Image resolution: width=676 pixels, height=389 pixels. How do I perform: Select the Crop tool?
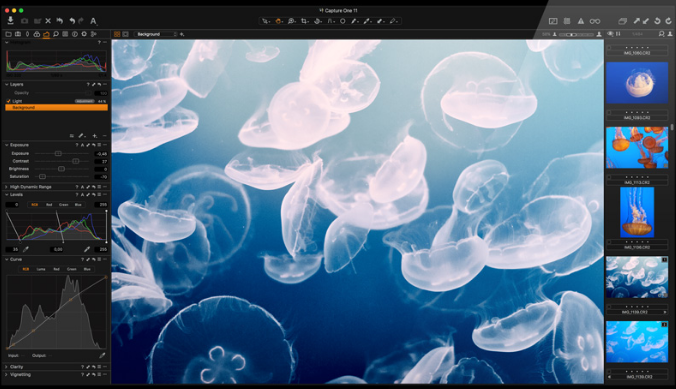click(305, 21)
